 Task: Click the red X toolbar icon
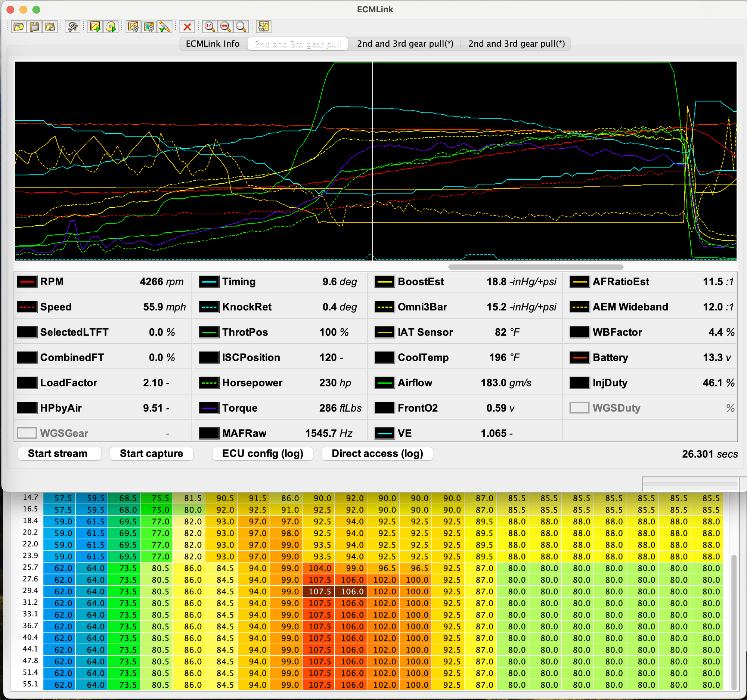tap(187, 27)
